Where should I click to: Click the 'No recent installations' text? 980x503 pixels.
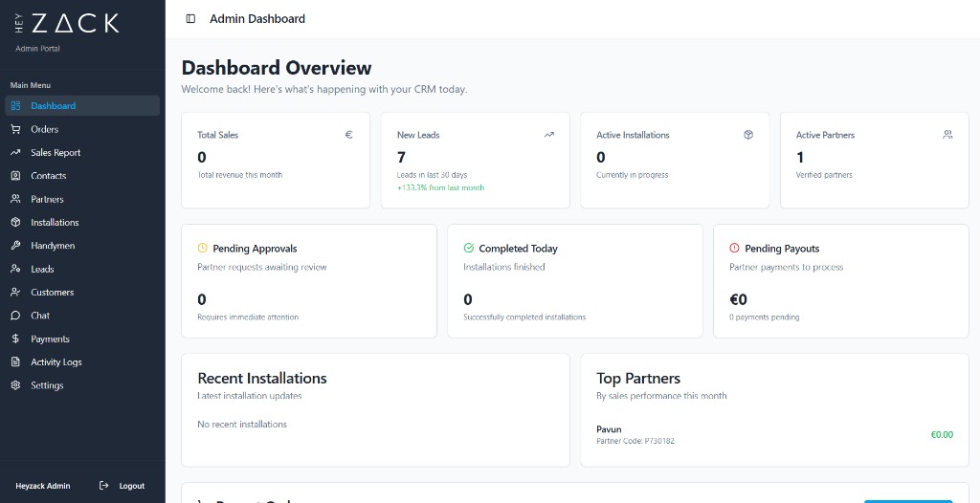pyautogui.click(x=242, y=424)
